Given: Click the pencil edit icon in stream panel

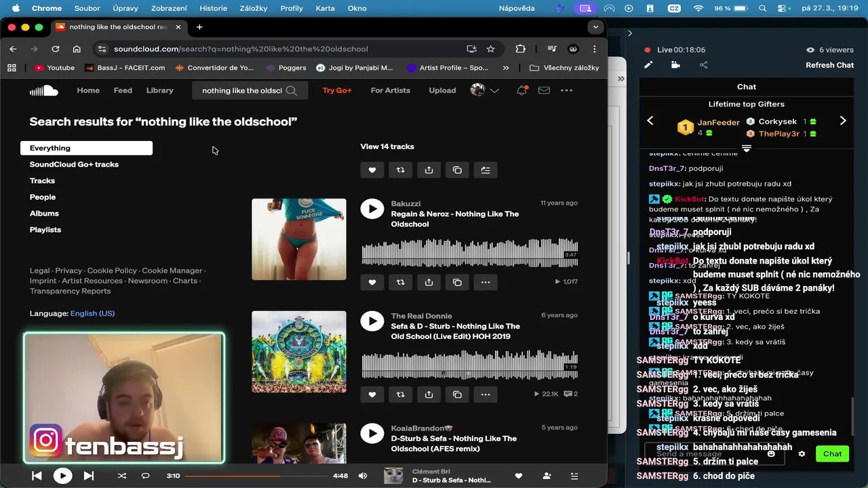Looking at the screenshot, I should pyautogui.click(x=648, y=65).
